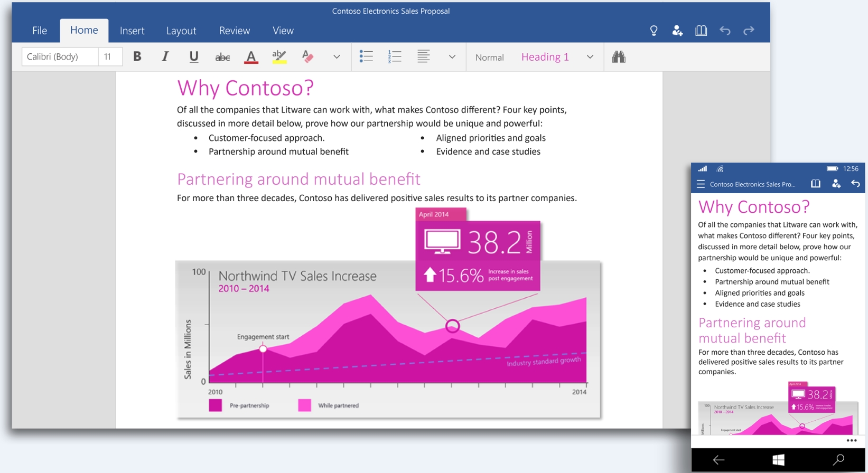Select the yellow text highlight tool
868x473 pixels.
pyautogui.click(x=279, y=57)
